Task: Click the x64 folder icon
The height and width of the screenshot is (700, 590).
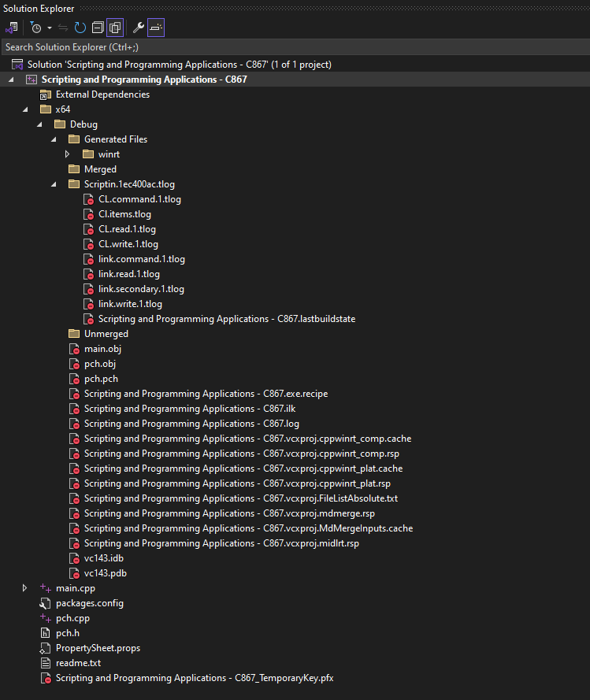Action: (46, 109)
